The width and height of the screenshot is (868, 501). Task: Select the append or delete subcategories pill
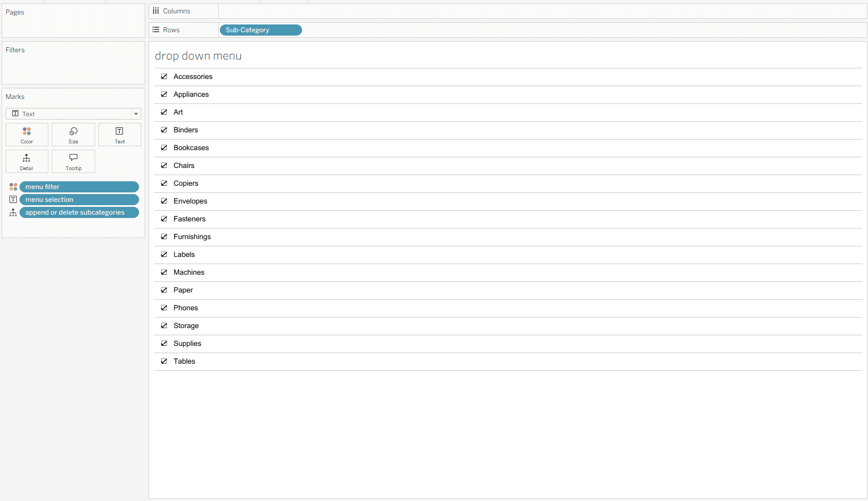pos(79,212)
